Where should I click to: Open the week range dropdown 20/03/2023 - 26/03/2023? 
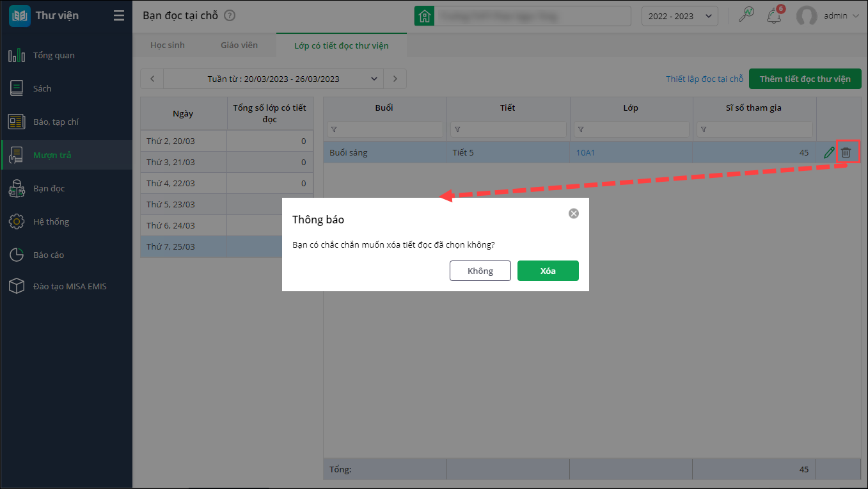pos(273,79)
